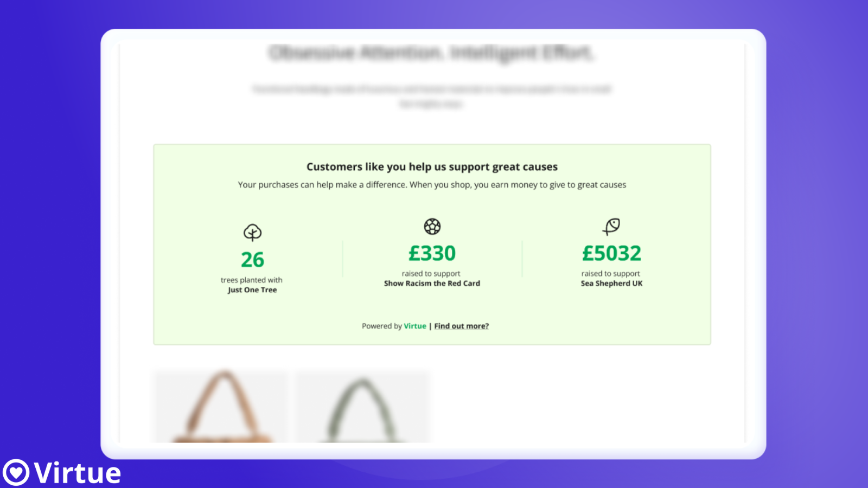The image size is (868, 488).
Task: Click the "Sea Shepherd UK" charity name
Action: point(611,284)
